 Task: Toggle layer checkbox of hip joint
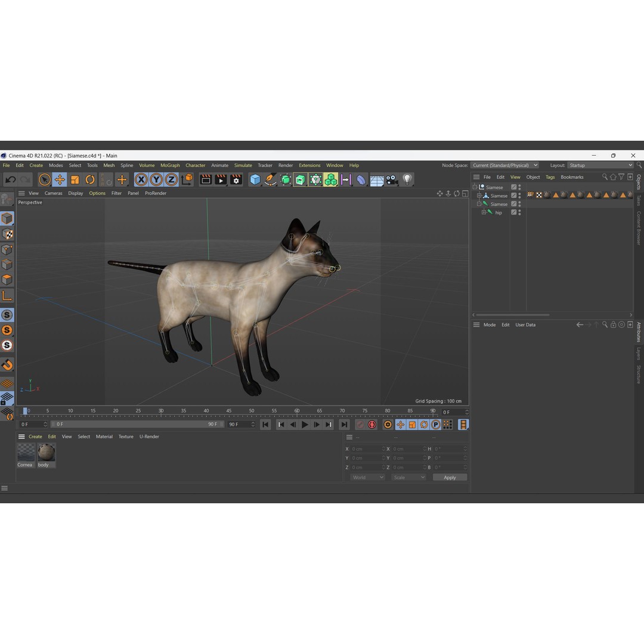[513, 212]
